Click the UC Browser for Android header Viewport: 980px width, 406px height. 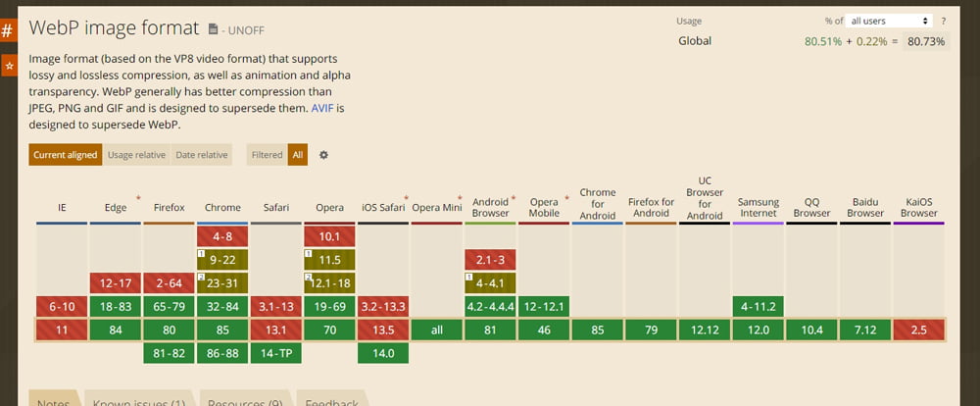pos(705,198)
